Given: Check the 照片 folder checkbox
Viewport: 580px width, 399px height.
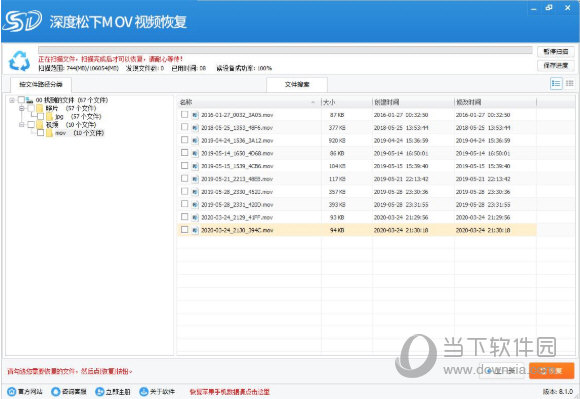Looking at the screenshot, I should (31, 108).
